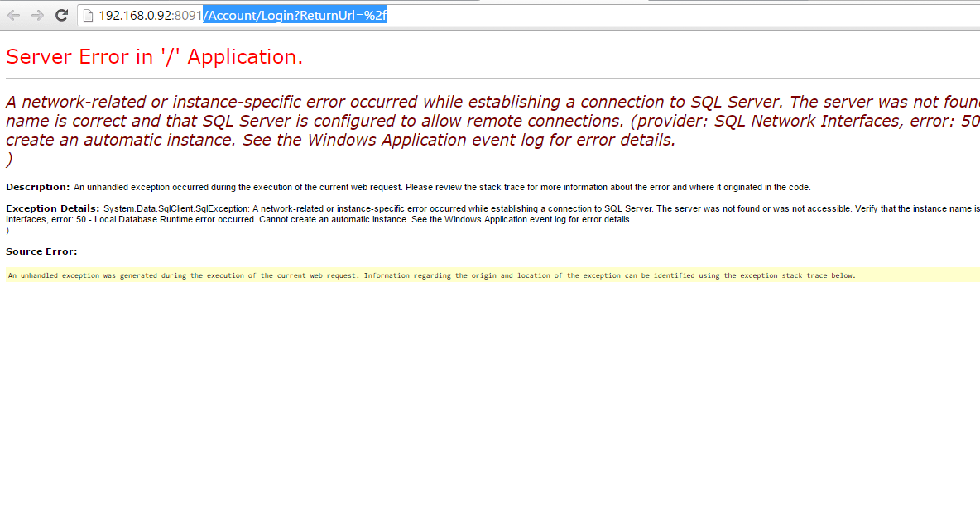Image resolution: width=980 pixels, height=521 pixels.
Task: Reload the current page
Action: [60, 14]
